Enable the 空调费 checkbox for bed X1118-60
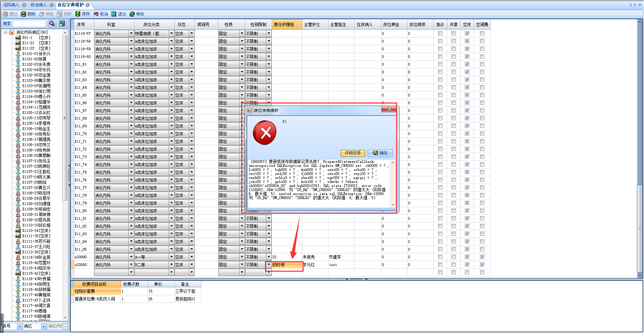The width and height of the screenshot is (644, 333). pyautogui.click(x=482, y=57)
